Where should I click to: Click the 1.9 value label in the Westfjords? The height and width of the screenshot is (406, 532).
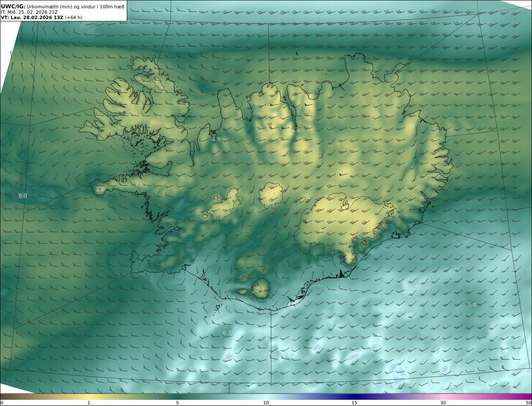point(126,102)
